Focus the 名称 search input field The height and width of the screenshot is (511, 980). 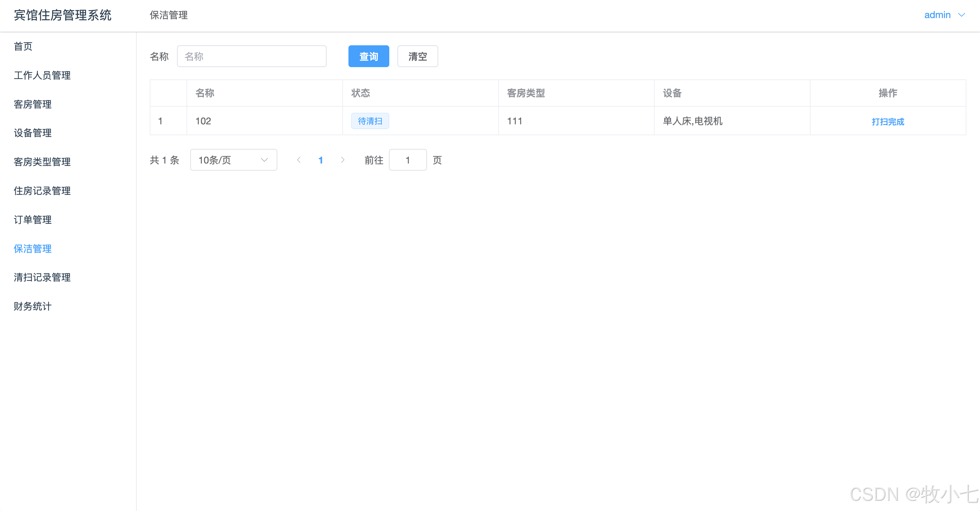(251, 56)
